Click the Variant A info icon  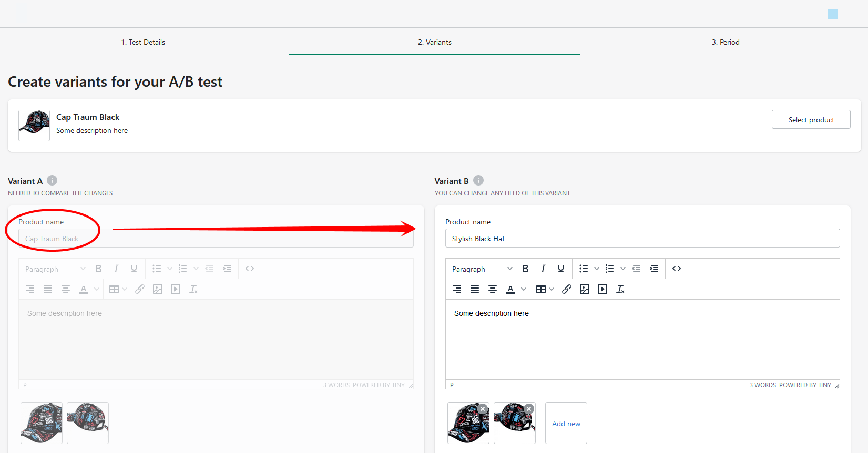[x=52, y=180]
